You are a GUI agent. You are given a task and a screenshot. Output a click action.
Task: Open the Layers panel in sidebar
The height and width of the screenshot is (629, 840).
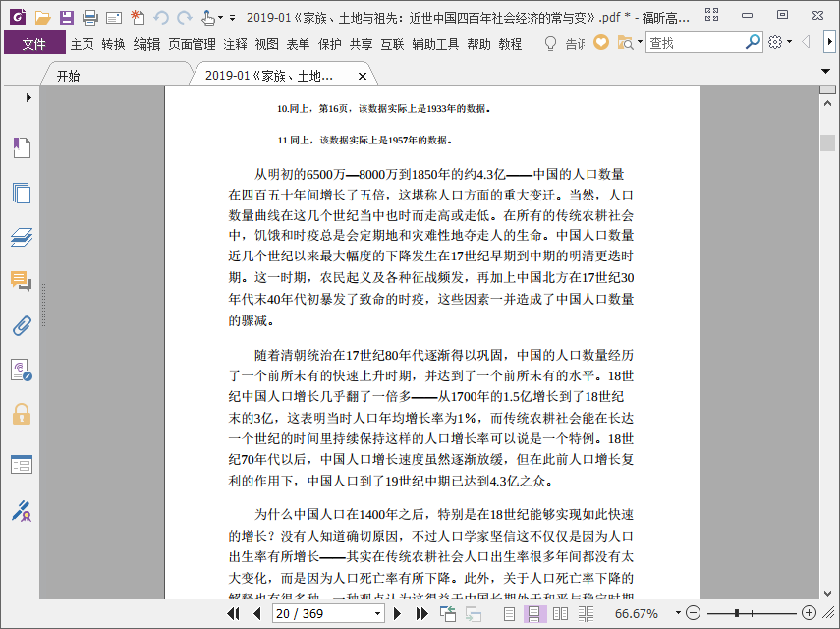tap(22, 237)
